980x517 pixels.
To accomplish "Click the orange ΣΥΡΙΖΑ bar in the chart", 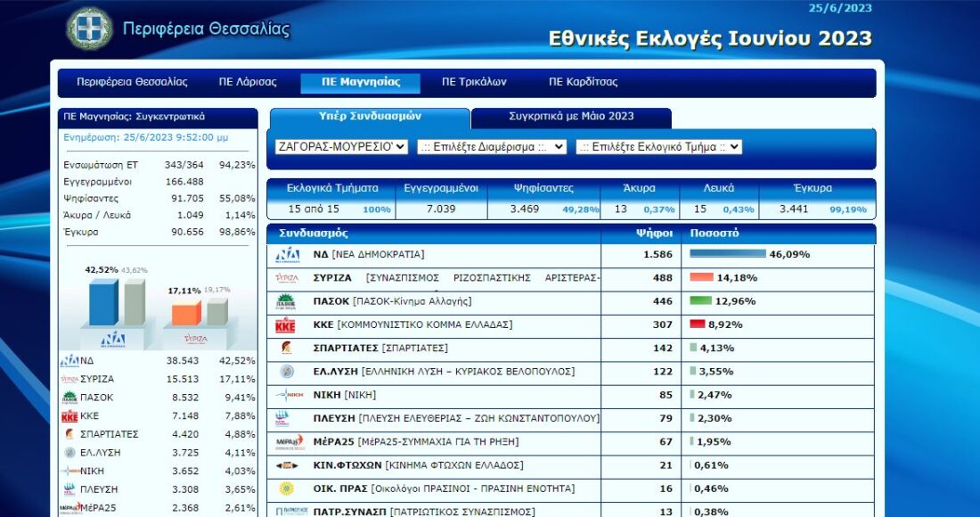I will [186, 313].
